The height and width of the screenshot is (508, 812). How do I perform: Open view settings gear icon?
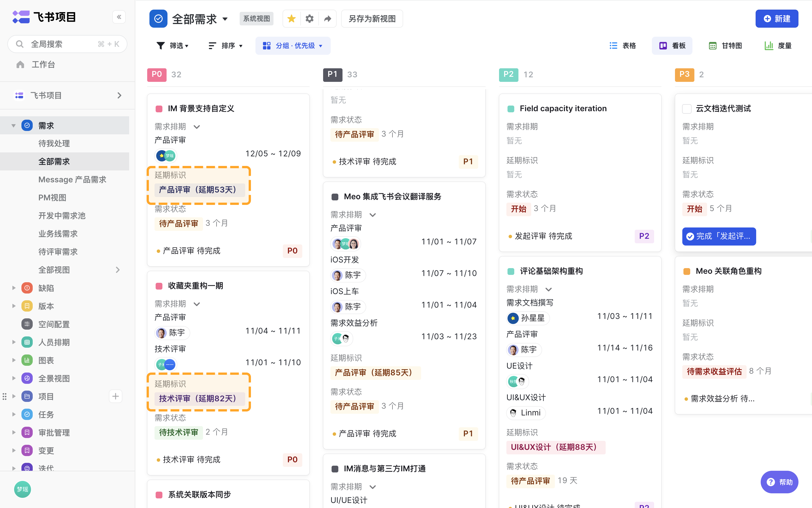309,19
